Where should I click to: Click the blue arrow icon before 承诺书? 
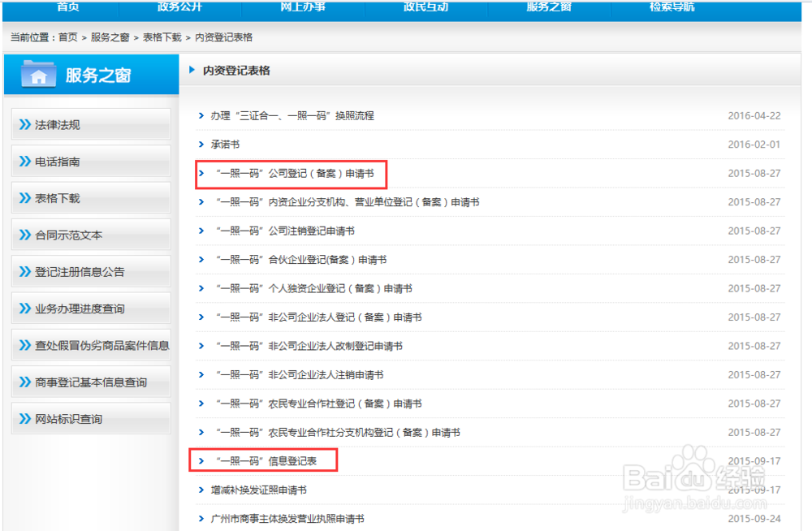click(x=201, y=144)
